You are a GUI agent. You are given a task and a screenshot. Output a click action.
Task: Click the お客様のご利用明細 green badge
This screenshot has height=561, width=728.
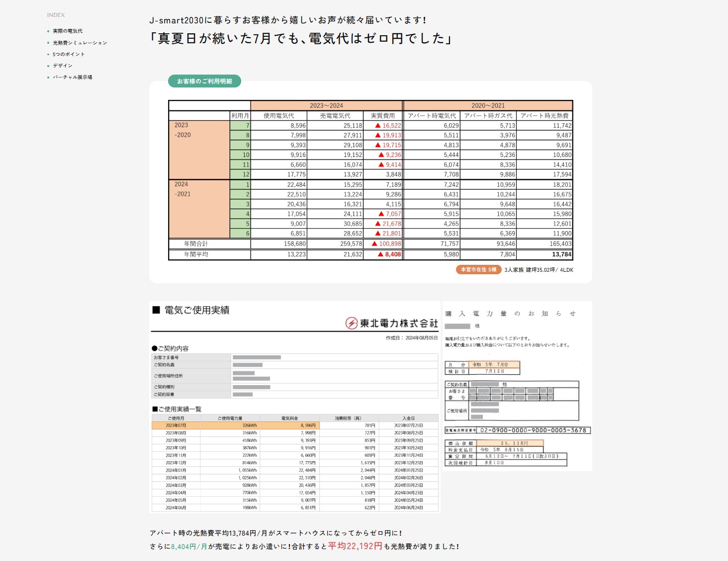pyautogui.click(x=204, y=81)
